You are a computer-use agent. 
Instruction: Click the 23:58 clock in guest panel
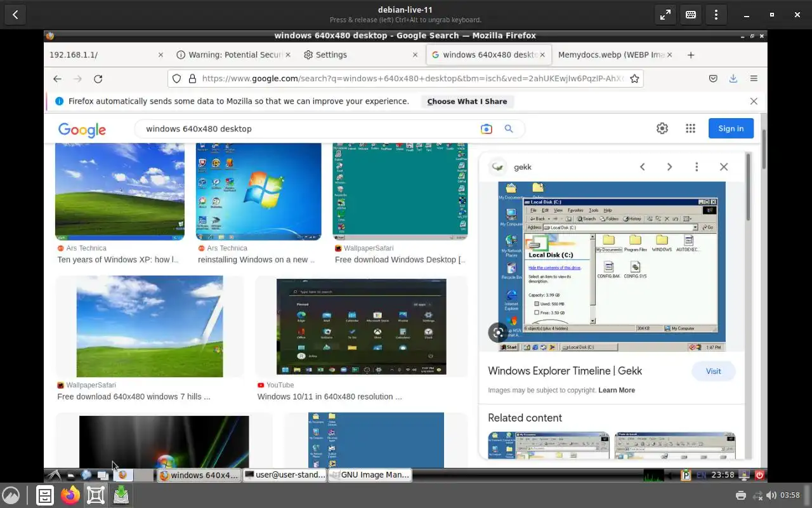coord(723,474)
